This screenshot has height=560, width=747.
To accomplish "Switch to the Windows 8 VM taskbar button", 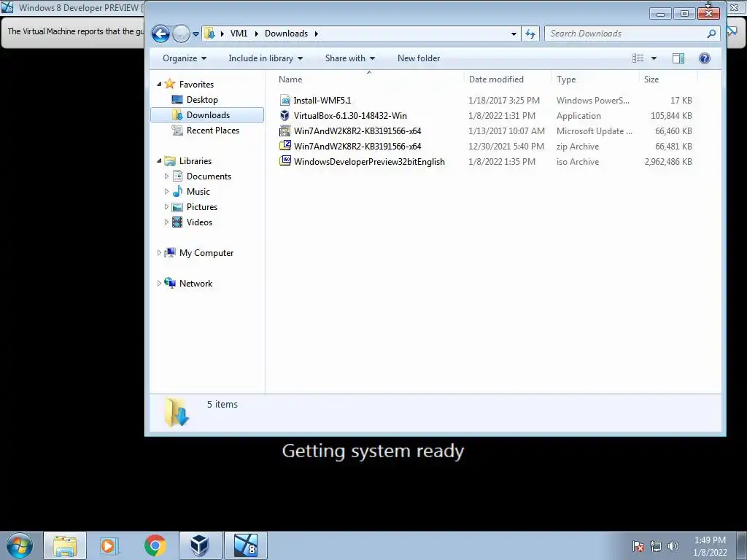I will 246,545.
